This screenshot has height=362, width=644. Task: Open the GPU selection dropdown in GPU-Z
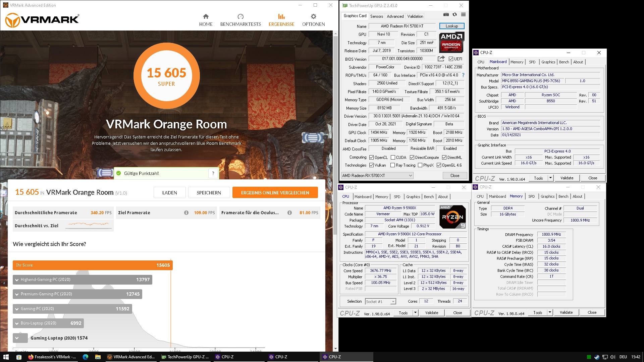click(377, 176)
